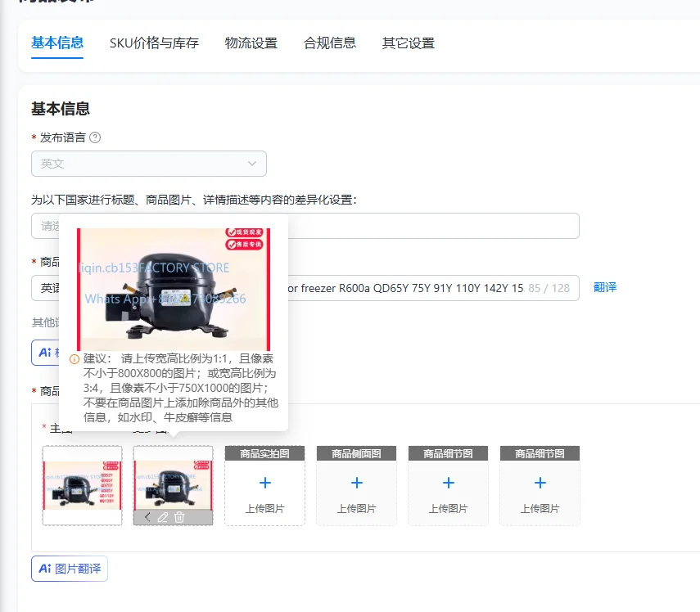700x612 pixels.
Task: Click the country differentiation select field
Action: 305,226
